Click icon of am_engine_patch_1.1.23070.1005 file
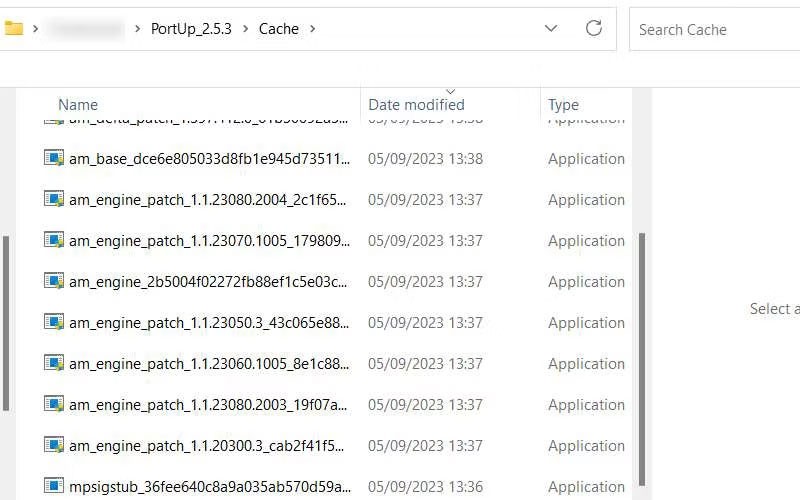800x500 pixels. pyautogui.click(x=54, y=240)
